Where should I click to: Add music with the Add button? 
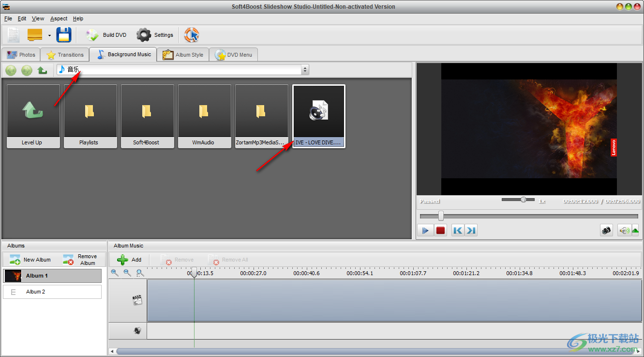[129, 260]
